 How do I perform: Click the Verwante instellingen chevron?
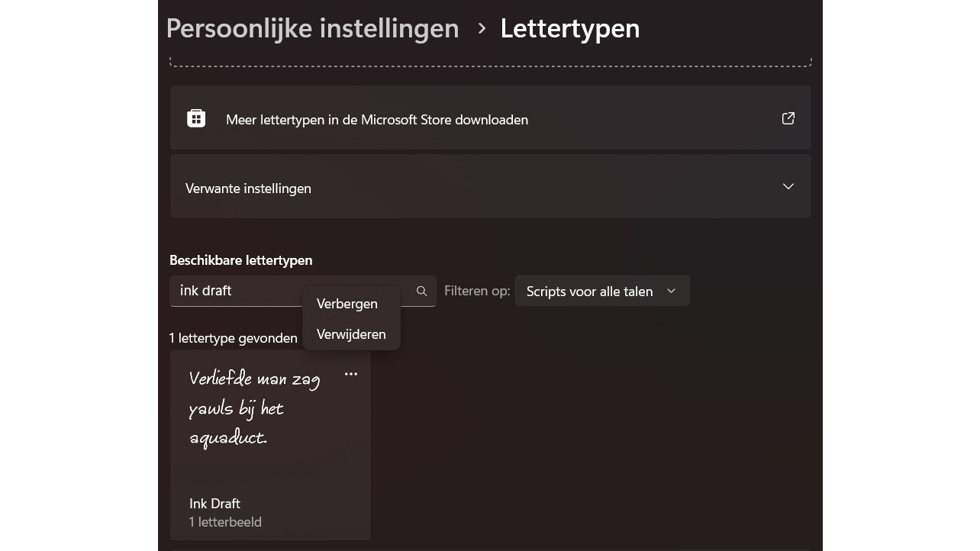pos(788,186)
